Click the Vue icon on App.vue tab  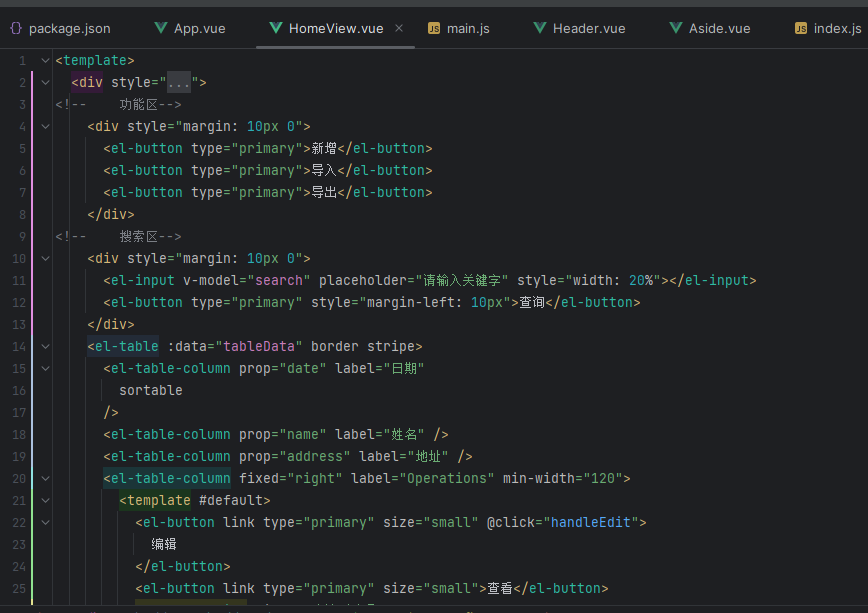[161, 28]
